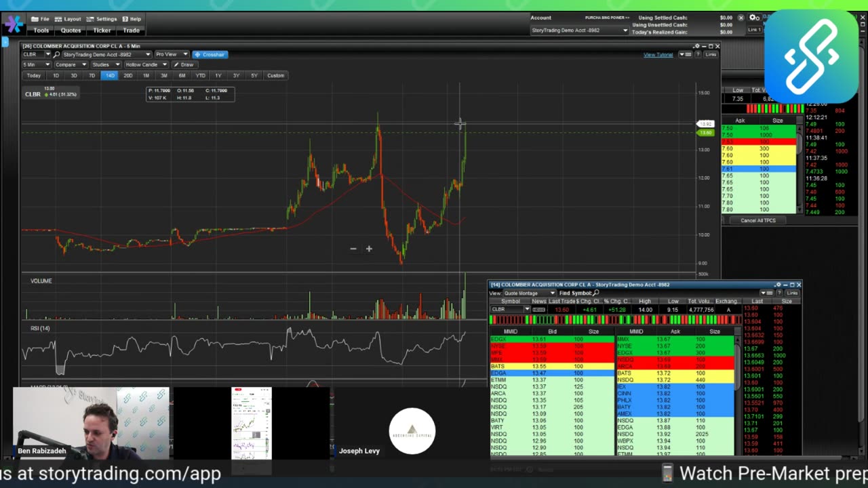Expand the blue side panel arrow
The height and width of the screenshot is (488, 868).
coord(5,42)
